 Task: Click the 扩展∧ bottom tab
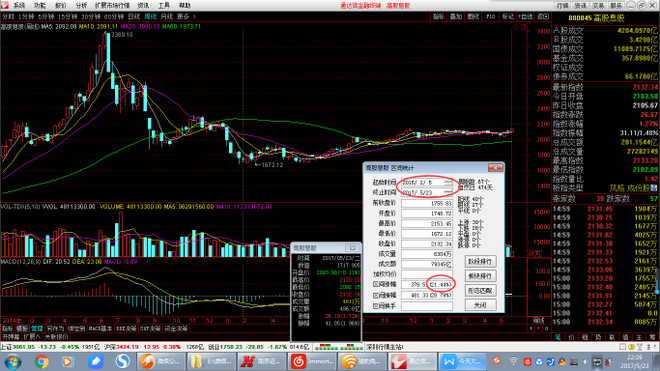coord(32,337)
